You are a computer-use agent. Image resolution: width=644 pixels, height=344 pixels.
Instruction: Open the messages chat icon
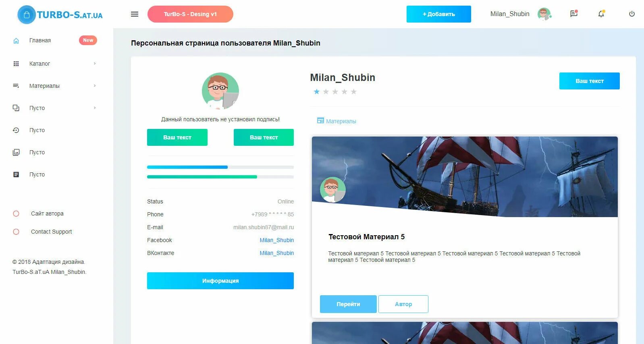(x=574, y=14)
